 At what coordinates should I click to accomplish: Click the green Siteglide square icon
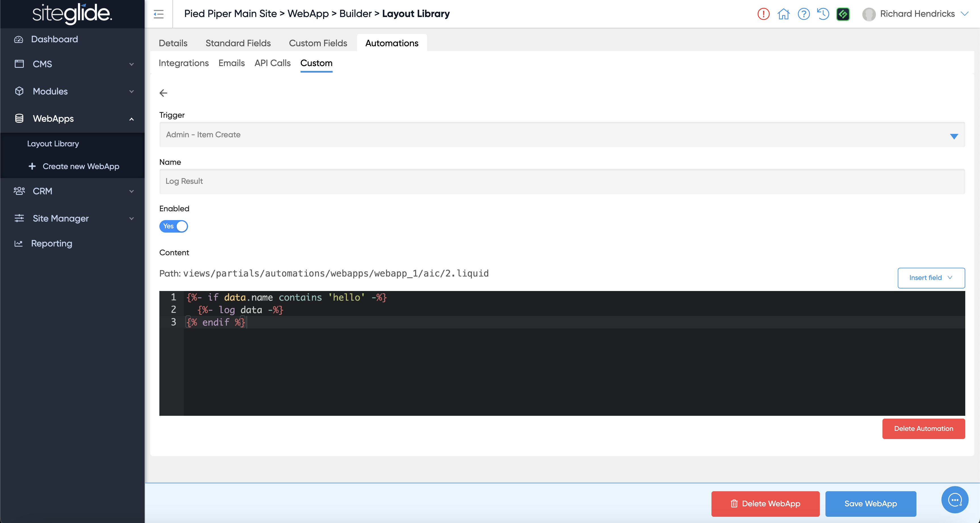pyautogui.click(x=843, y=14)
